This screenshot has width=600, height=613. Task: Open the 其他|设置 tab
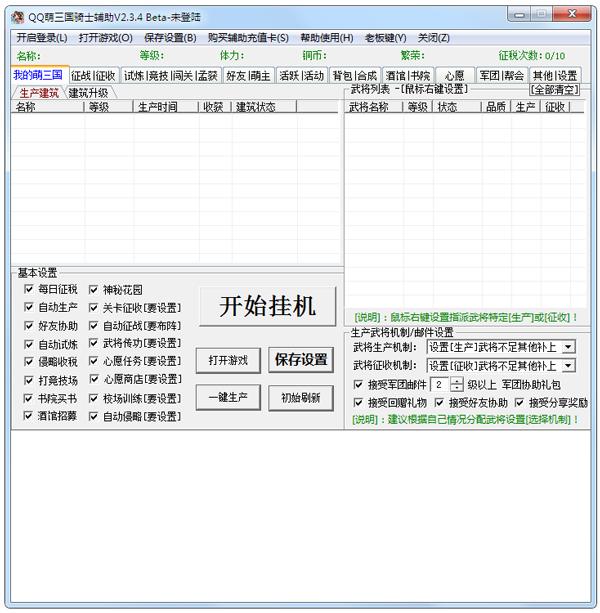click(555, 75)
